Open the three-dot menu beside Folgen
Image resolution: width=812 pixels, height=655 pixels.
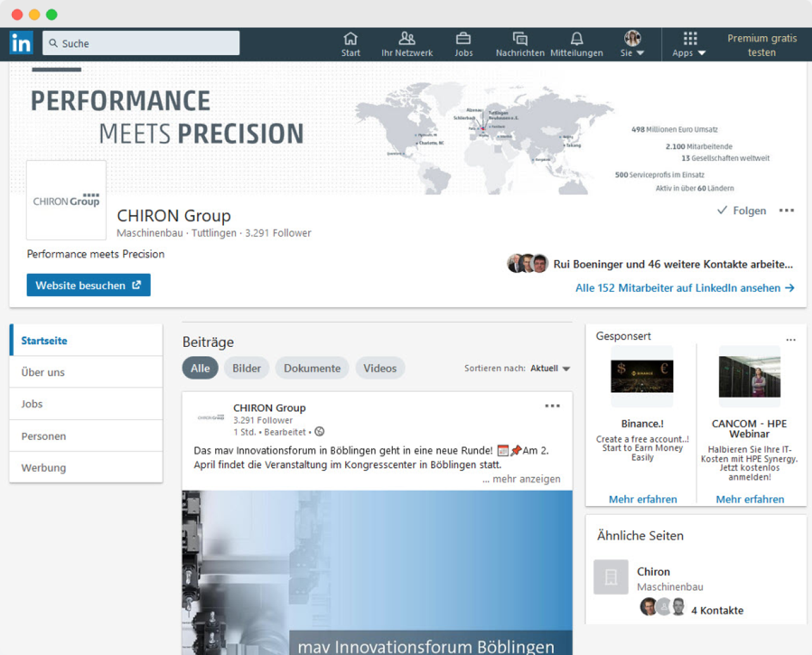coord(787,211)
